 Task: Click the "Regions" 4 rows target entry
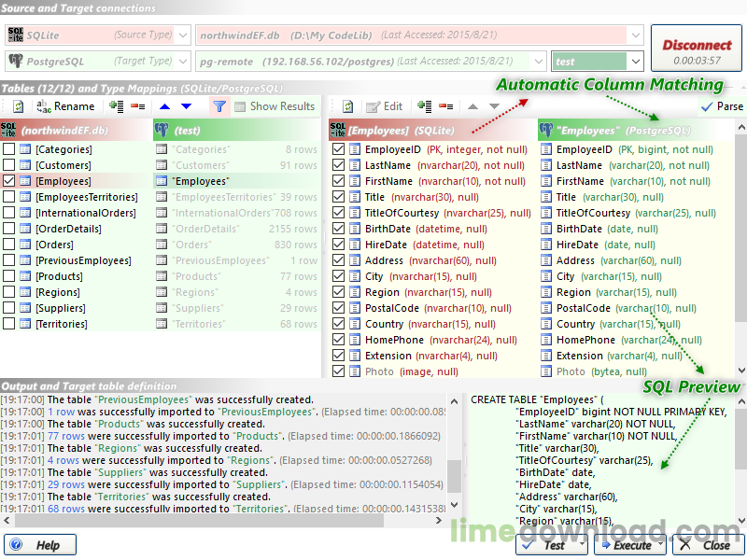[237, 292]
